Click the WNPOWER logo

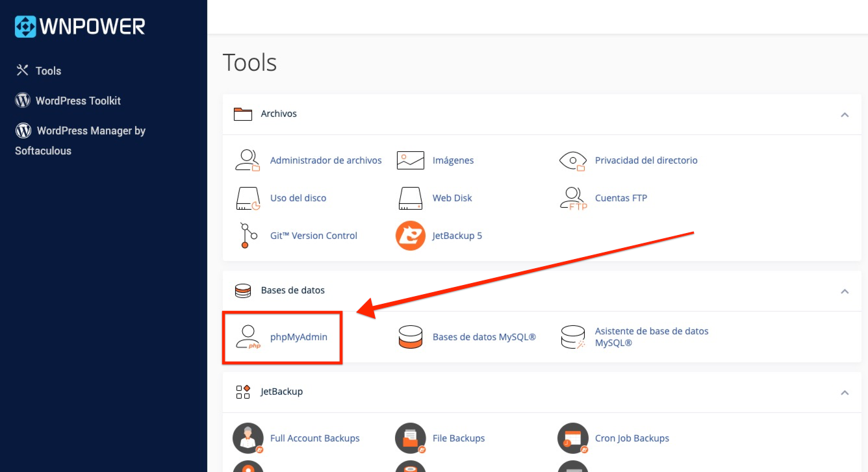[80, 26]
